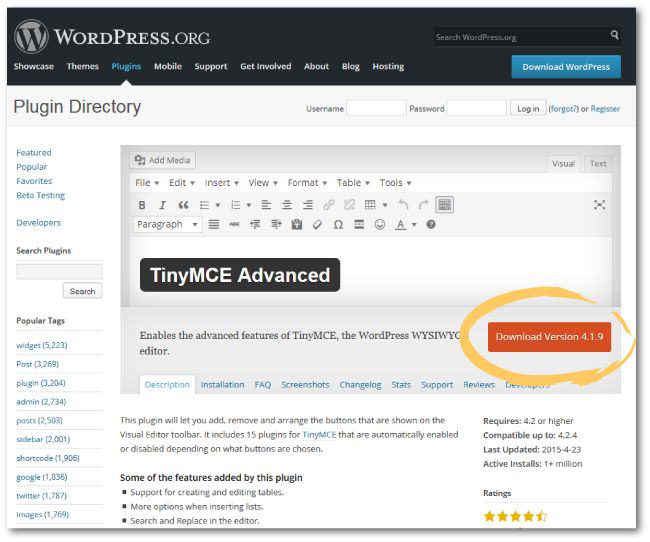Go to Showcase in top navigation

[x=34, y=66]
